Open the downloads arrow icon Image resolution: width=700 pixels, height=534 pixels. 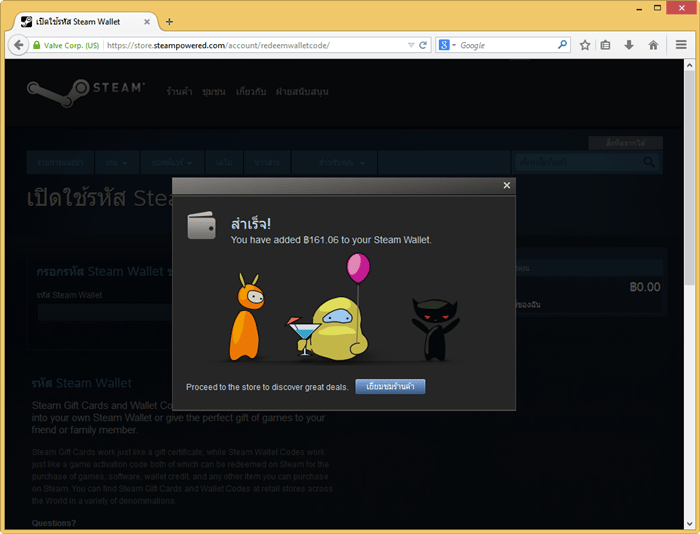[629, 45]
